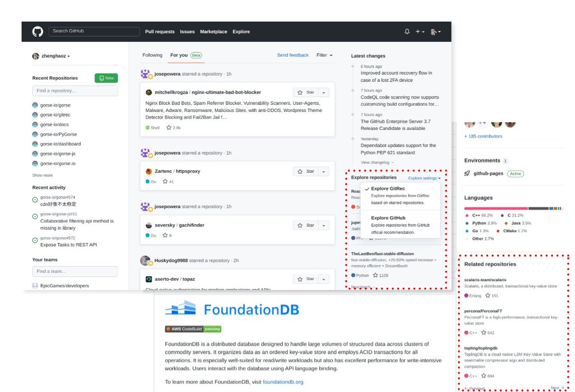Image resolution: width=575 pixels, height=392 pixels.
Task: Star seversky/gachifinder repository
Action: coord(305,225)
